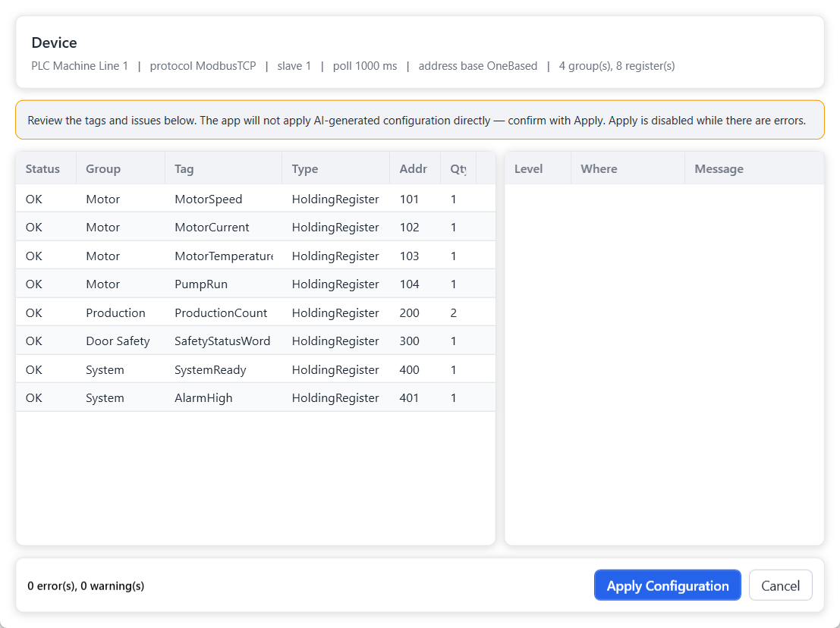Click OK status in MotorSpeed row
Viewport: 840px width, 628px height.
click(x=46, y=199)
